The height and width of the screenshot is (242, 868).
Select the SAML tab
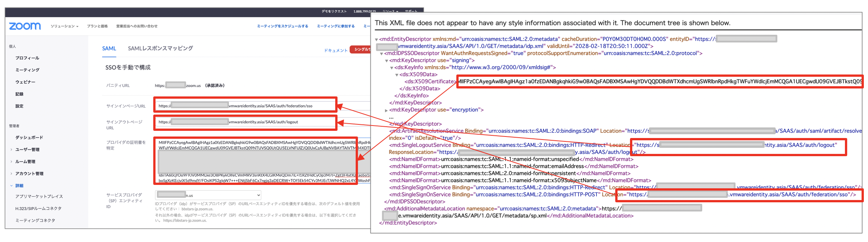pyautogui.click(x=109, y=48)
